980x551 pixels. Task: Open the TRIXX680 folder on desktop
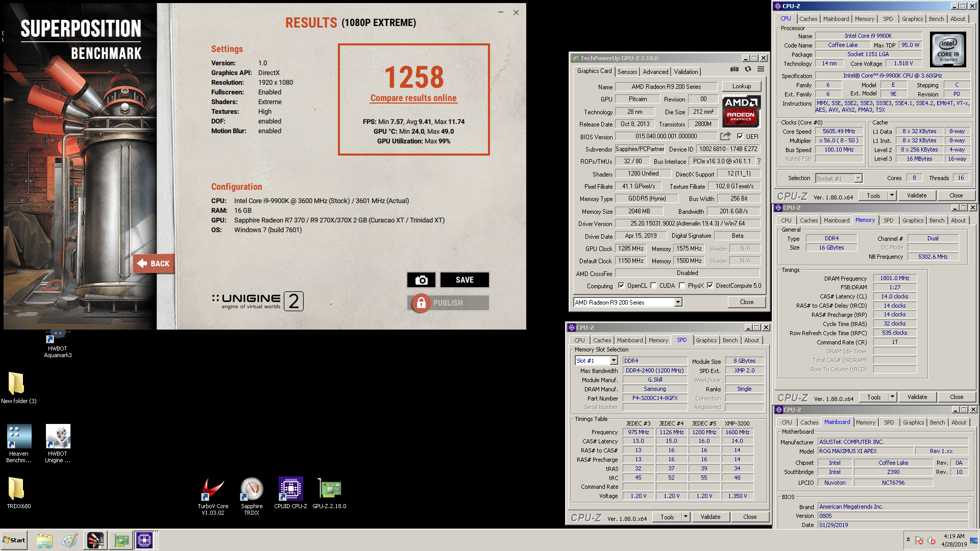coord(18,493)
